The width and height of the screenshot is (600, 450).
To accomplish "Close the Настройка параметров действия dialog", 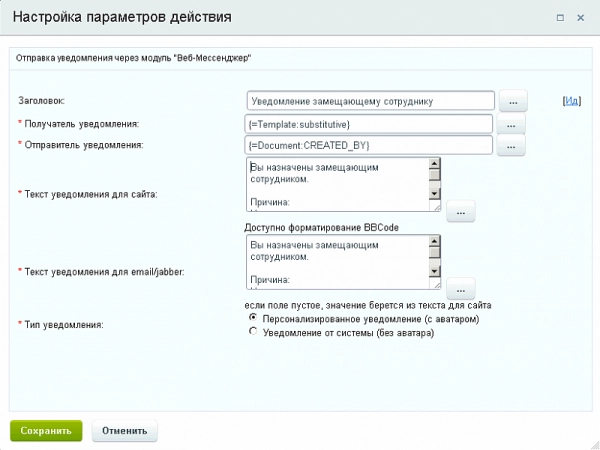I will (x=581, y=17).
